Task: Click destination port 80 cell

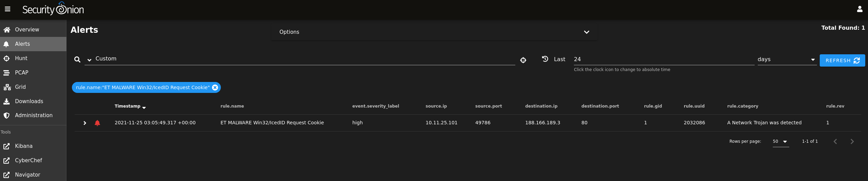Action: click(584, 123)
